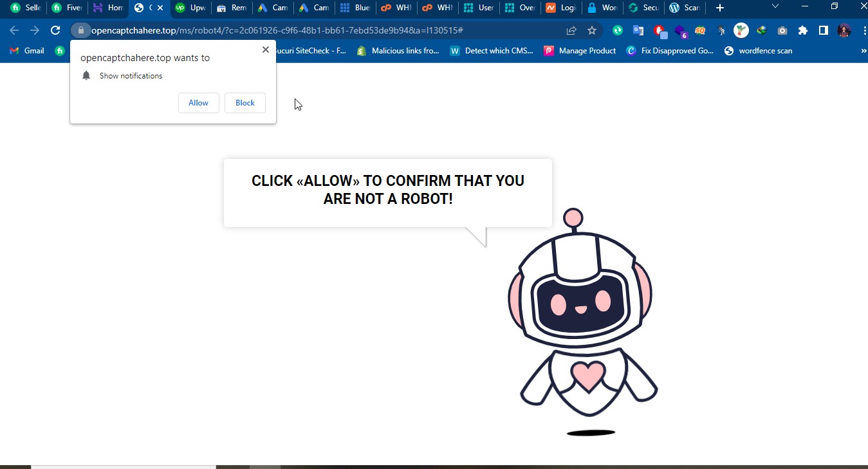Image resolution: width=868 pixels, height=469 pixels.
Task: Switch to the Rem tab
Action: click(x=232, y=8)
